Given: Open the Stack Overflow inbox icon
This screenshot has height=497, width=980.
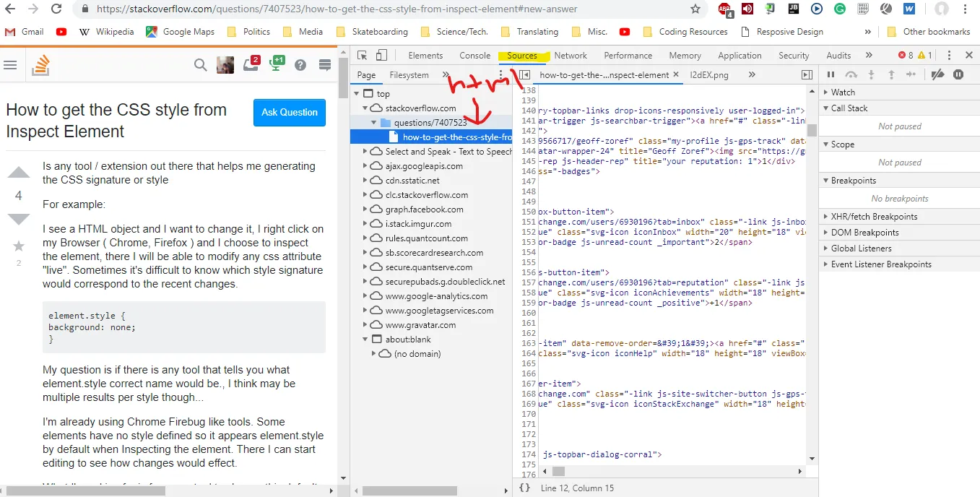Looking at the screenshot, I should pyautogui.click(x=251, y=64).
